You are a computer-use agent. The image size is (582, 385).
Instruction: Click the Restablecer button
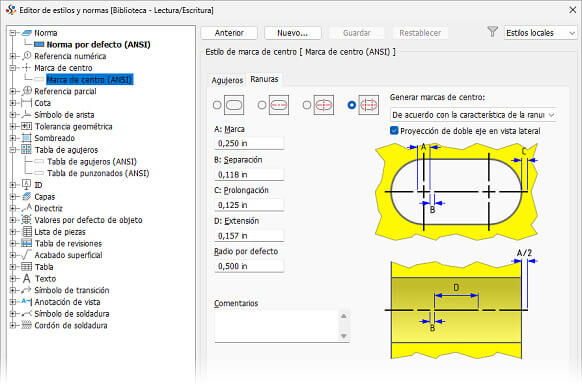point(420,33)
